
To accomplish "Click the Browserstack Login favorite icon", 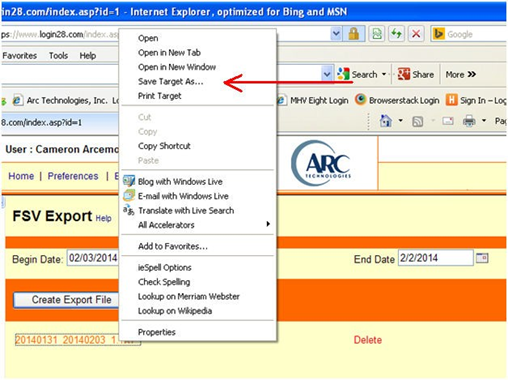I will coord(360,99).
